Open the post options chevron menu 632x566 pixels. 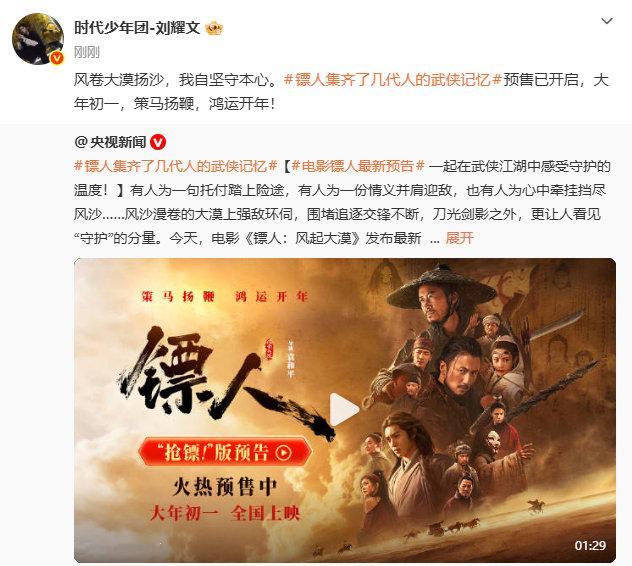pos(607,21)
